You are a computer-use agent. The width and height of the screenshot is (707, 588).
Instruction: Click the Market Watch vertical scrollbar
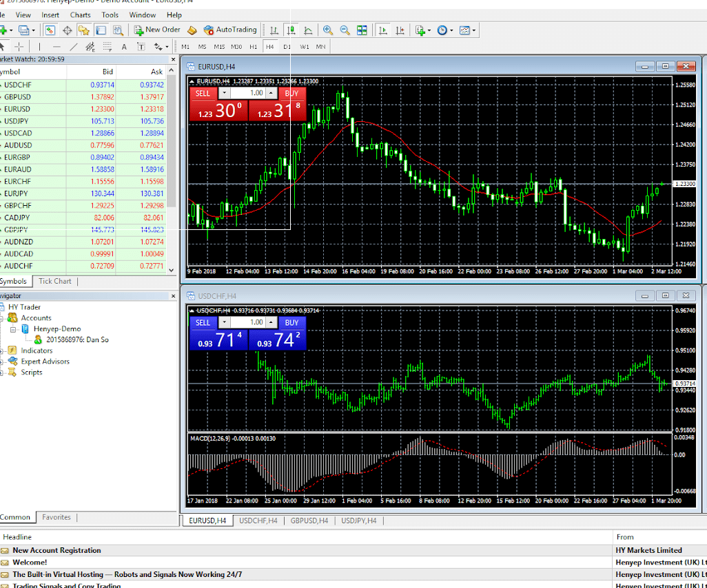tap(172, 141)
